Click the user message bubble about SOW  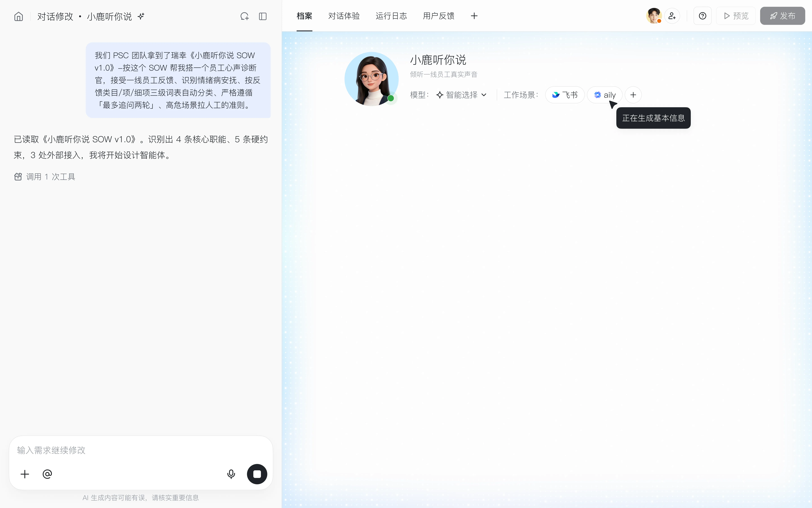point(178,80)
